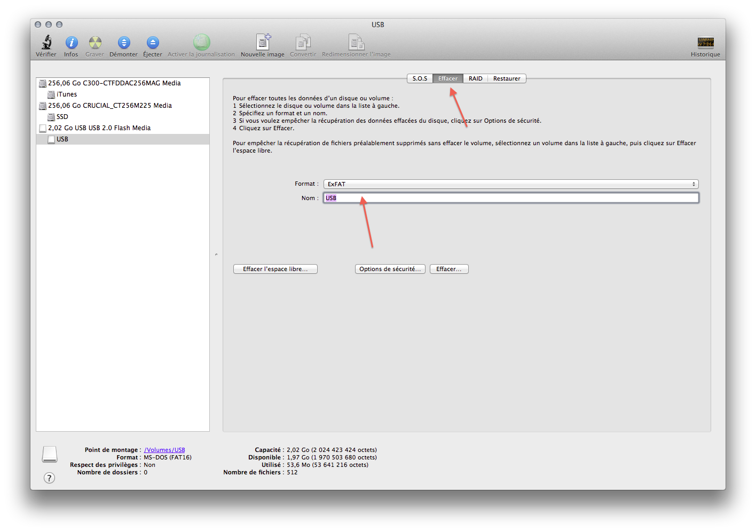Select 2,02 Go USB Flash Media disk
The image size is (756, 532).
(x=99, y=128)
